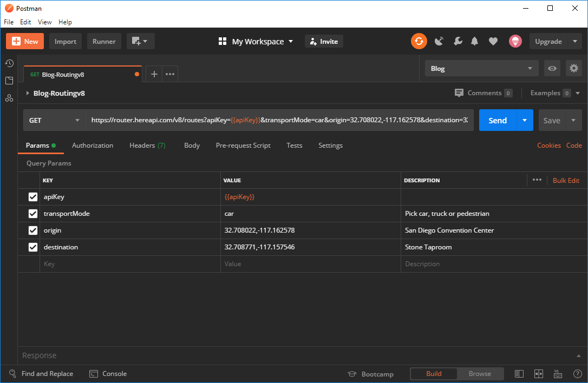Image resolution: width=588 pixels, height=383 pixels.
Task: Click the request URL field
Action: 280,120
